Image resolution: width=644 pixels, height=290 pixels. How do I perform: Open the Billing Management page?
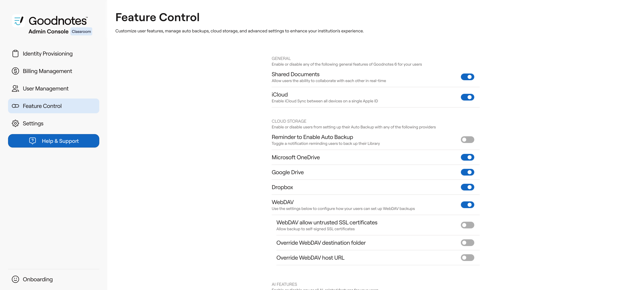(47, 71)
